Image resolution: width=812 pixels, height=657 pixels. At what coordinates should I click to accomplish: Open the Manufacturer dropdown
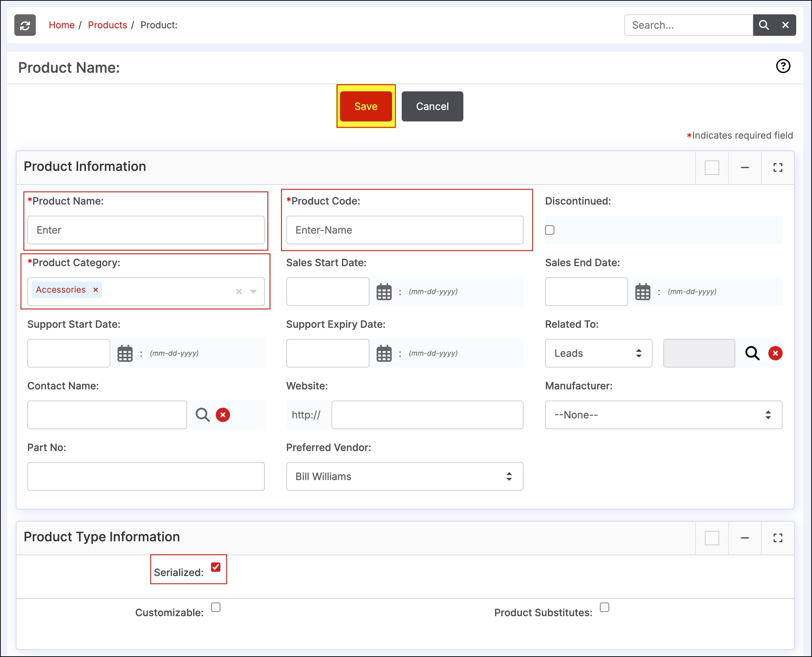664,415
